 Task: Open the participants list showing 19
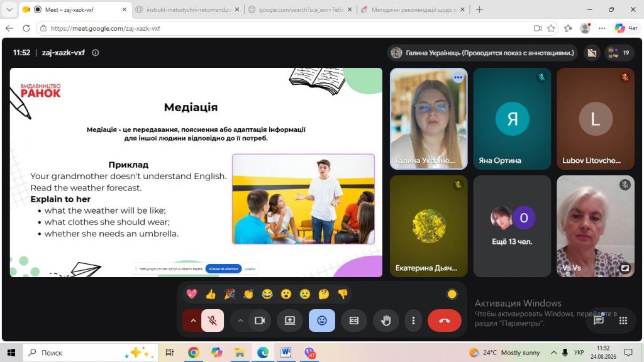pyautogui.click(x=619, y=53)
